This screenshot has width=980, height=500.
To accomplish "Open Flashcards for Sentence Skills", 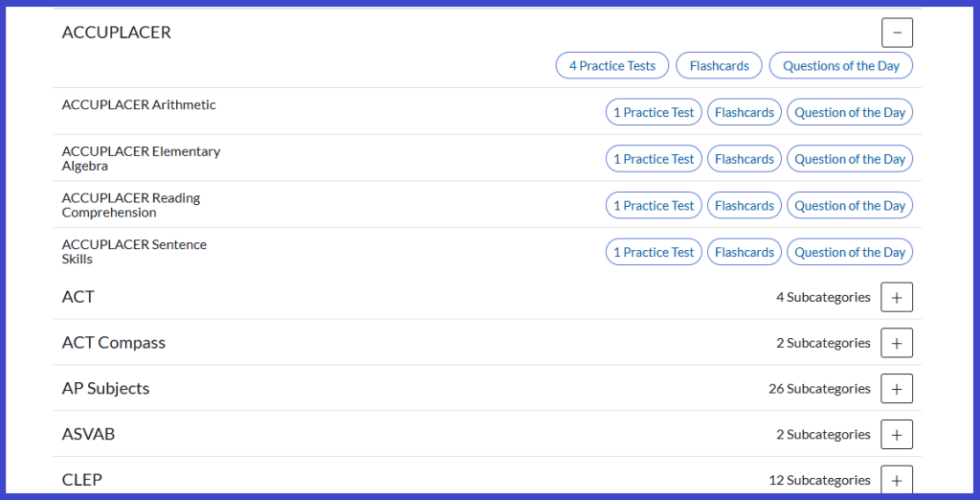I will coord(745,252).
